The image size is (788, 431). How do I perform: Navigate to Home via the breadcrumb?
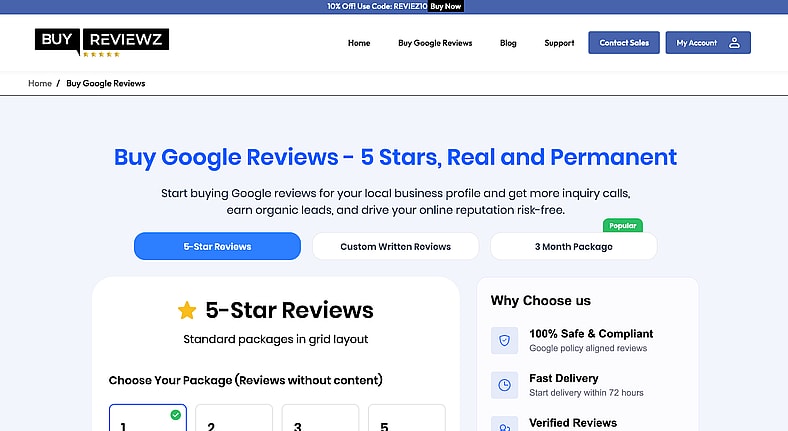(x=40, y=83)
